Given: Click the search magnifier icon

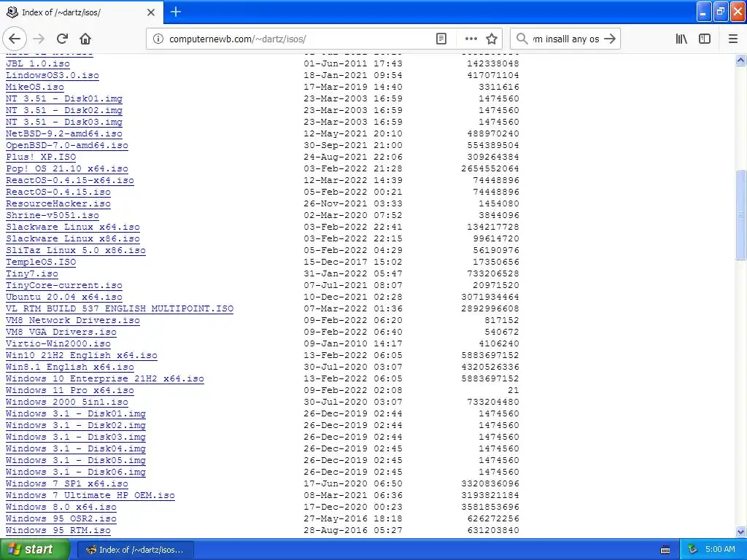Looking at the screenshot, I should click(522, 39).
